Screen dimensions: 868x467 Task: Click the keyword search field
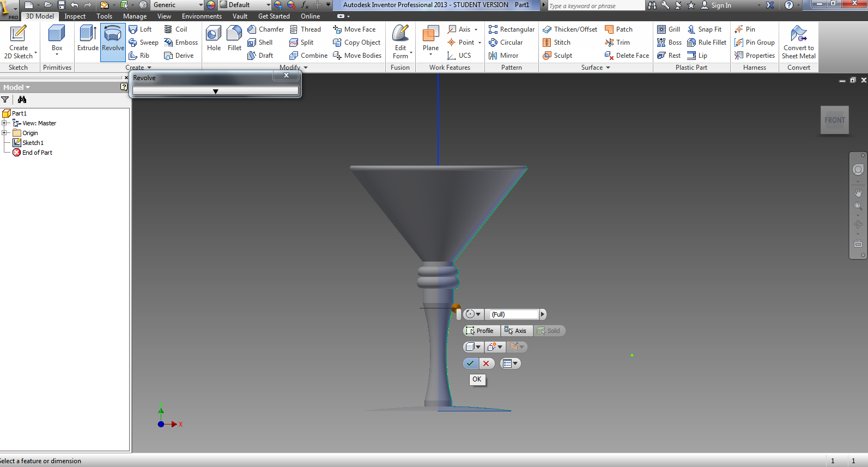click(x=596, y=5)
